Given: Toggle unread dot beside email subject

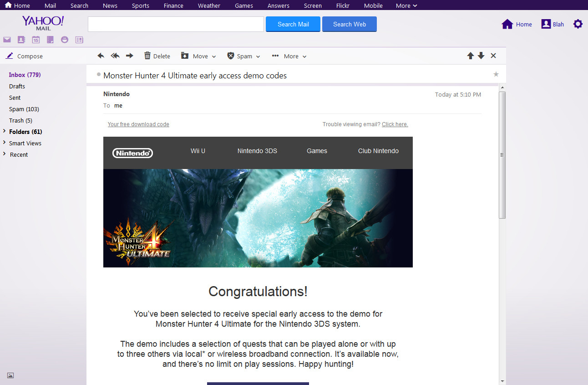Looking at the screenshot, I should pyautogui.click(x=99, y=74).
